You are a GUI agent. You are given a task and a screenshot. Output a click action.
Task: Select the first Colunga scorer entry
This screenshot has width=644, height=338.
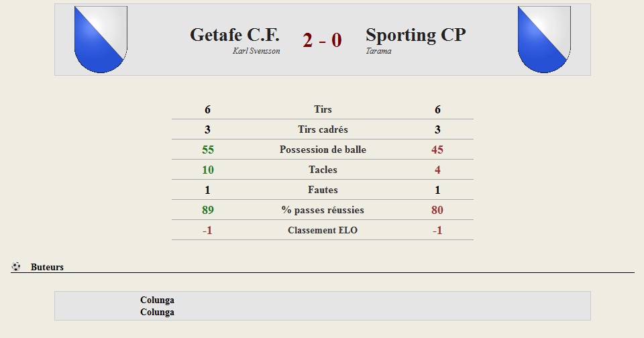(x=157, y=300)
